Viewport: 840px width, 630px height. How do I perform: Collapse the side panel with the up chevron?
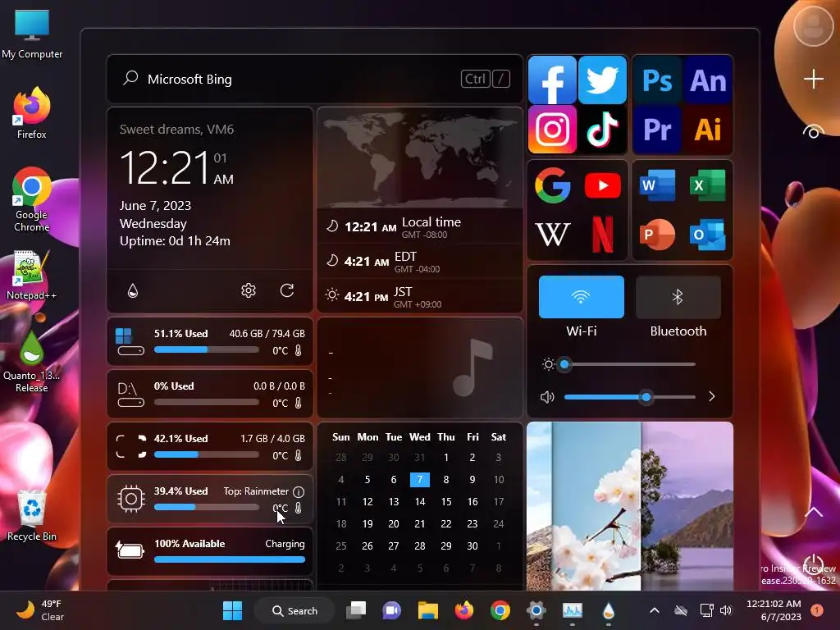coord(813,512)
